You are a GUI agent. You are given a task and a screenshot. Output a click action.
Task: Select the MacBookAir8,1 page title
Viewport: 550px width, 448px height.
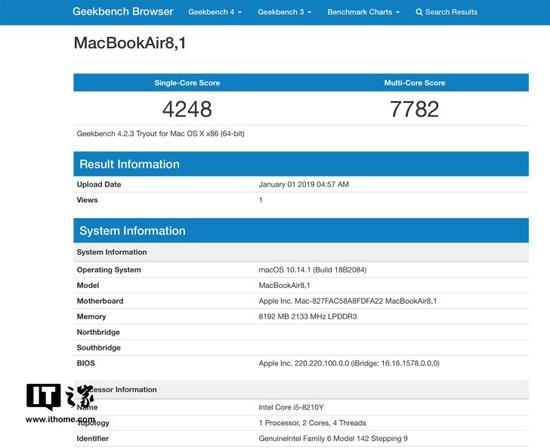pyautogui.click(x=130, y=43)
